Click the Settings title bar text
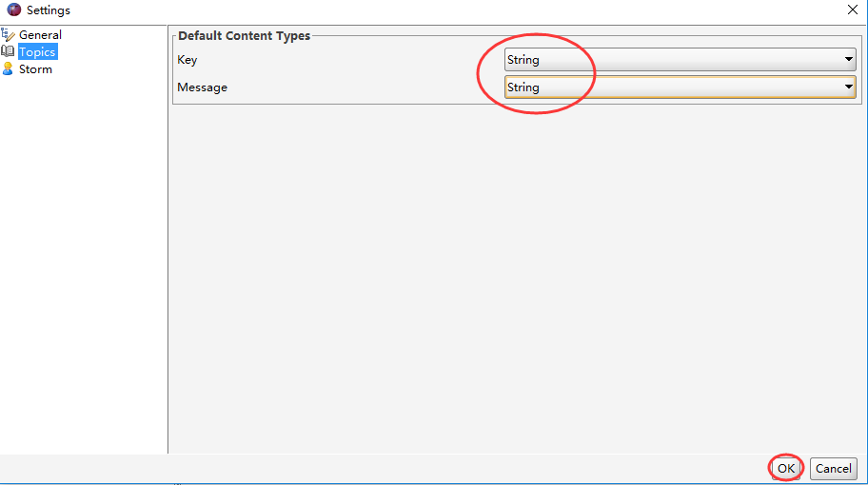 [x=49, y=10]
